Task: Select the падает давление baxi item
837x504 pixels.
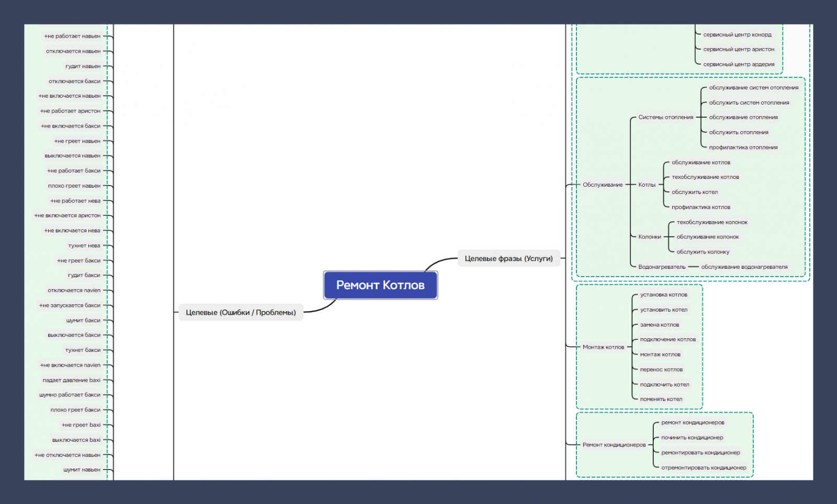Action: pos(72,380)
